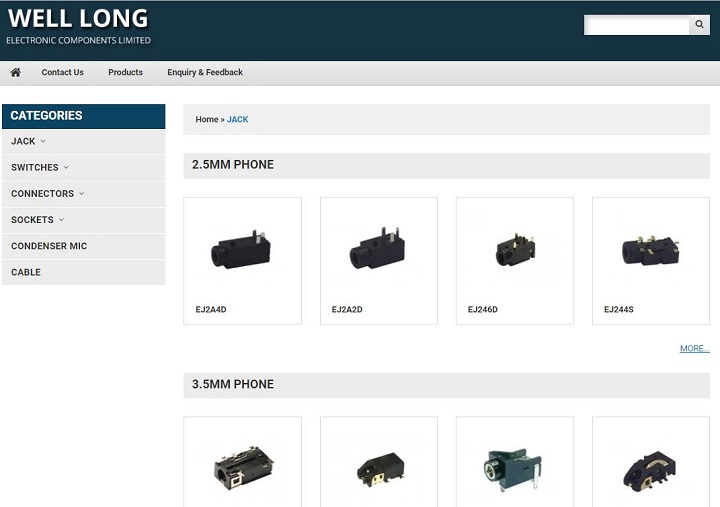
Task: Click MORE... link under 2.5MM PHONE
Action: point(694,349)
